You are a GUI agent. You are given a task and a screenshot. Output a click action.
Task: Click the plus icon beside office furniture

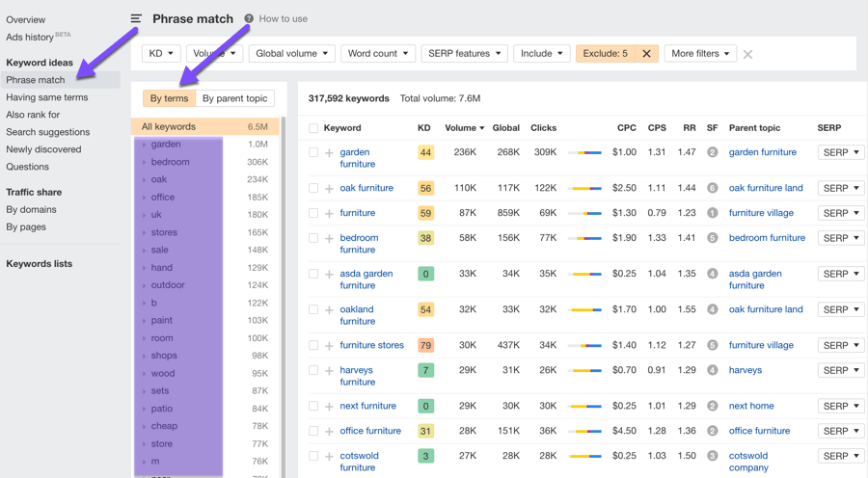pos(329,432)
